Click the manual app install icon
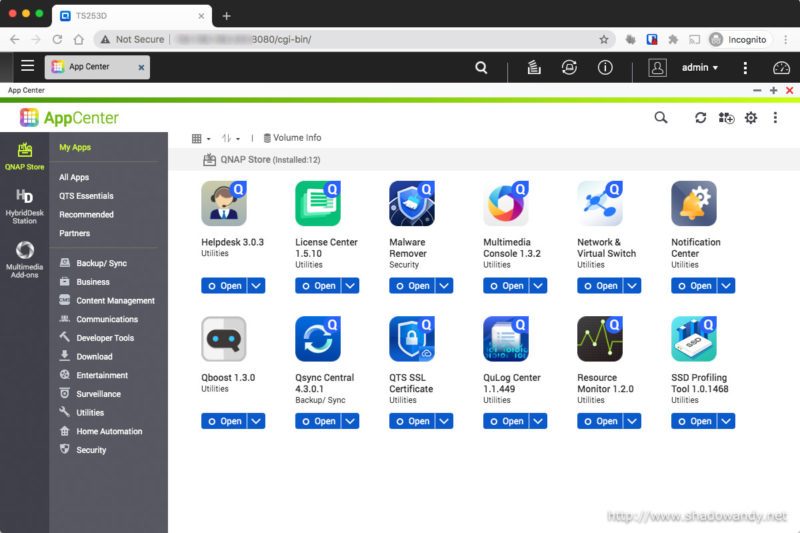The image size is (800, 533). coord(726,118)
